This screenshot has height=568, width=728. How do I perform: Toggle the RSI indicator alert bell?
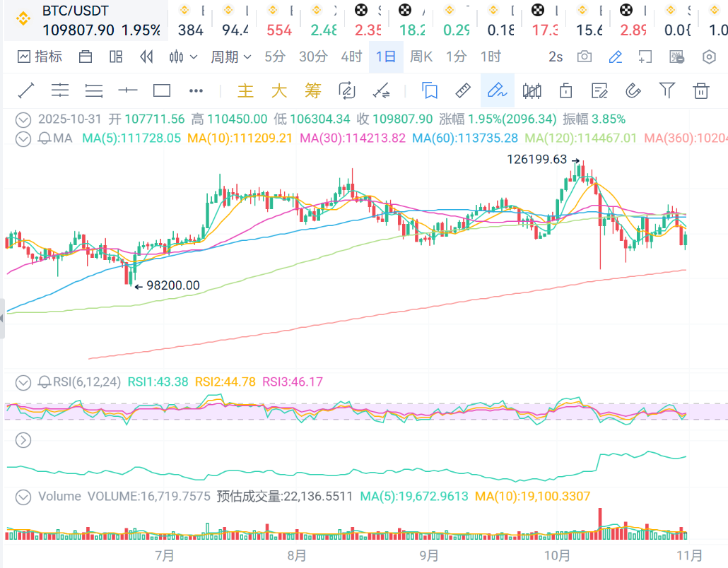click(x=45, y=382)
